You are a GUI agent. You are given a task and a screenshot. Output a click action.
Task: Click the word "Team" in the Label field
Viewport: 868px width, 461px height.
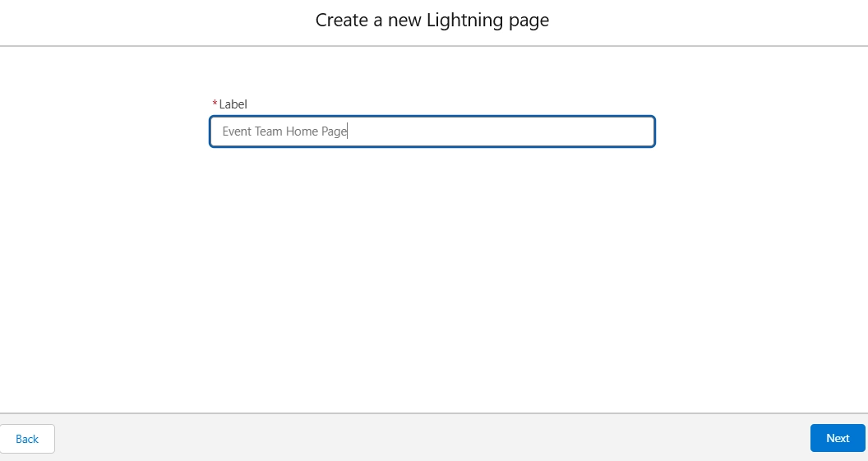pyautogui.click(x=269, y=131)
